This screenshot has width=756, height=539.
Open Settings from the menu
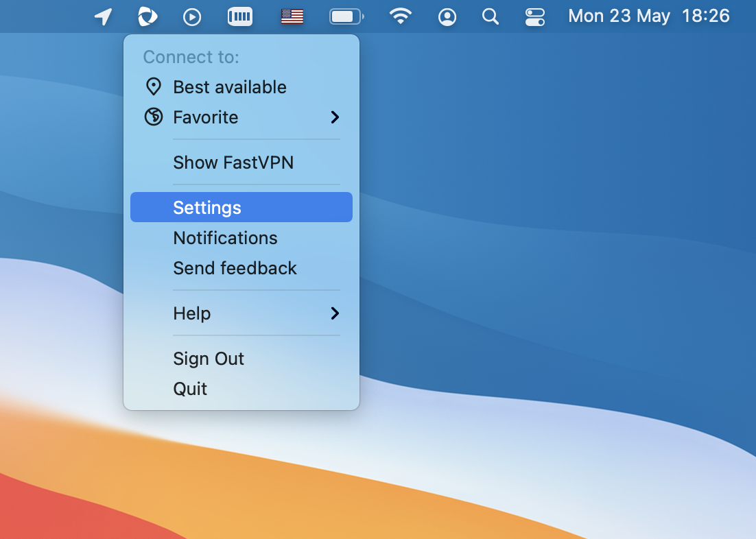point(241,207)
